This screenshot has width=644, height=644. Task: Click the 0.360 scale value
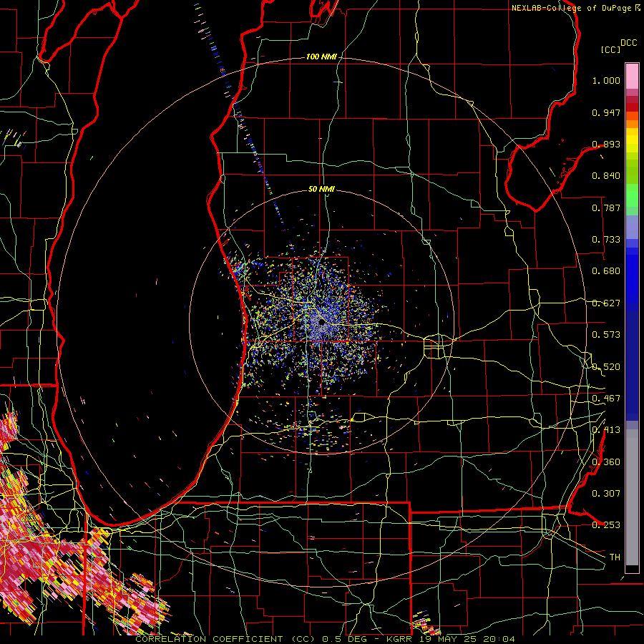click(x=606, y=462)
